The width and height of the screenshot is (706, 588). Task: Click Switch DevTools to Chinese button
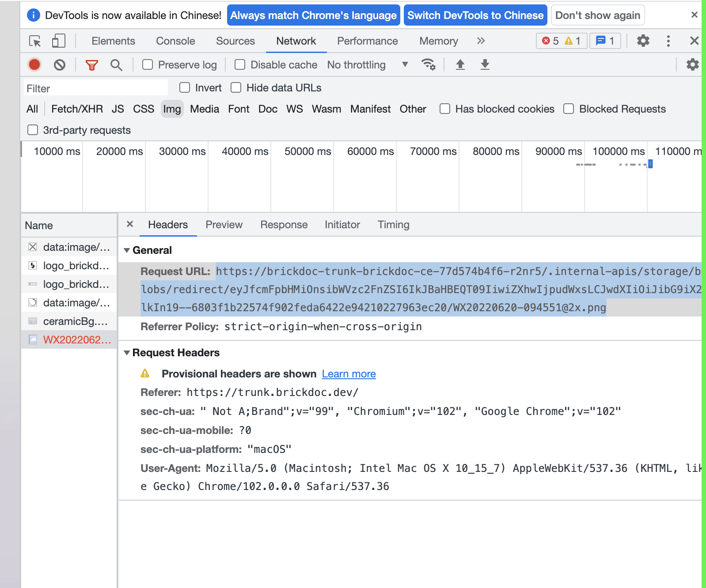[475, 15]
